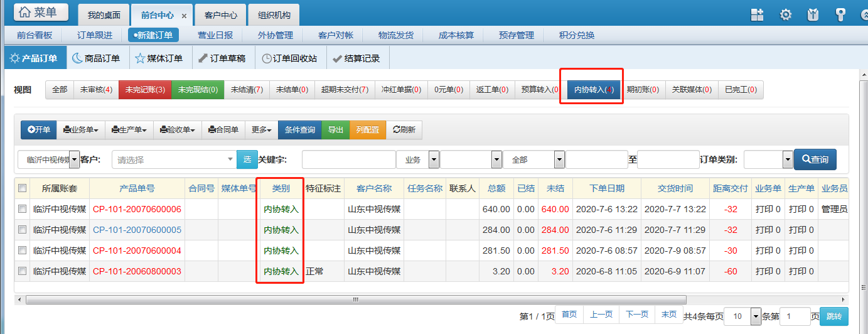Screen dimensions: 868x334
Task: Click blue 选 customer select button
Action: pos(247,160)
